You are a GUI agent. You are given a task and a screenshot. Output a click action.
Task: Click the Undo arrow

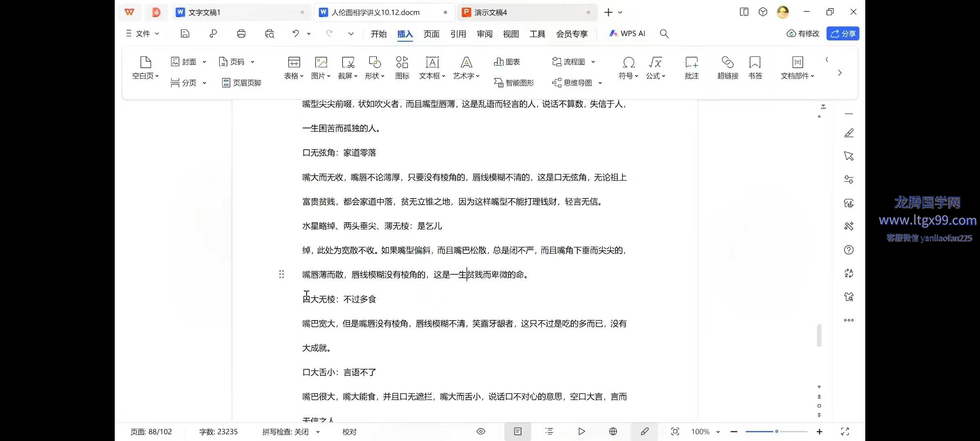296,33
